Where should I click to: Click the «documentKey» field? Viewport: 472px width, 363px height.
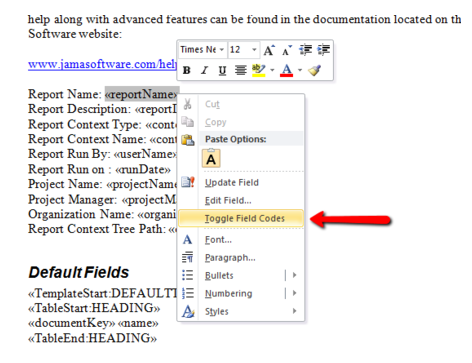coord(72,323)
